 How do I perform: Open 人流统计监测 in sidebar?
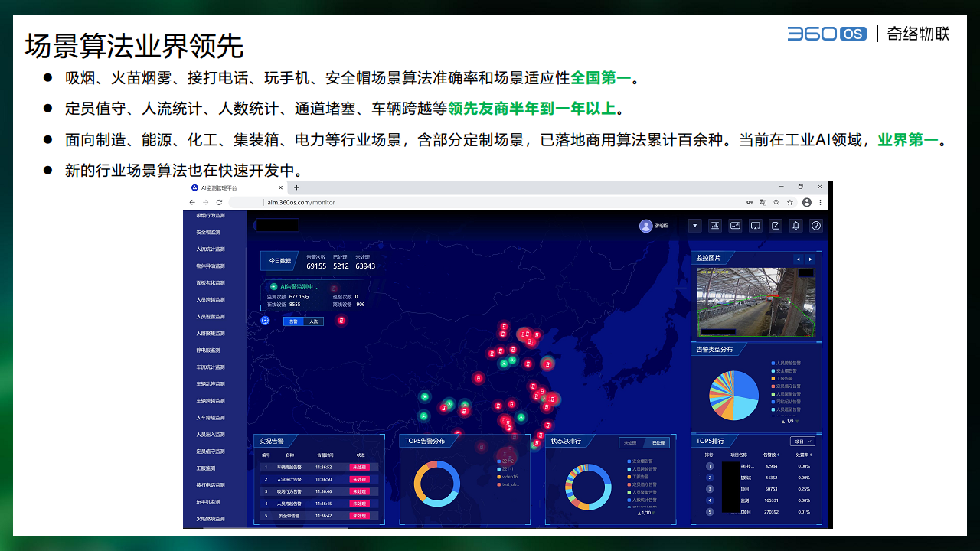pyautogui.click(x=211, y=249)
